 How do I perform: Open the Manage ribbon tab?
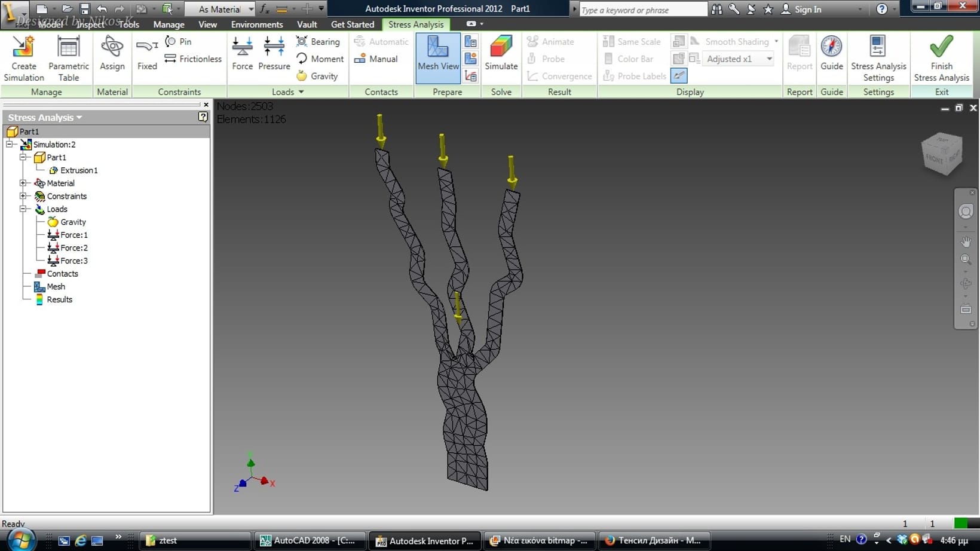[169, 25]
